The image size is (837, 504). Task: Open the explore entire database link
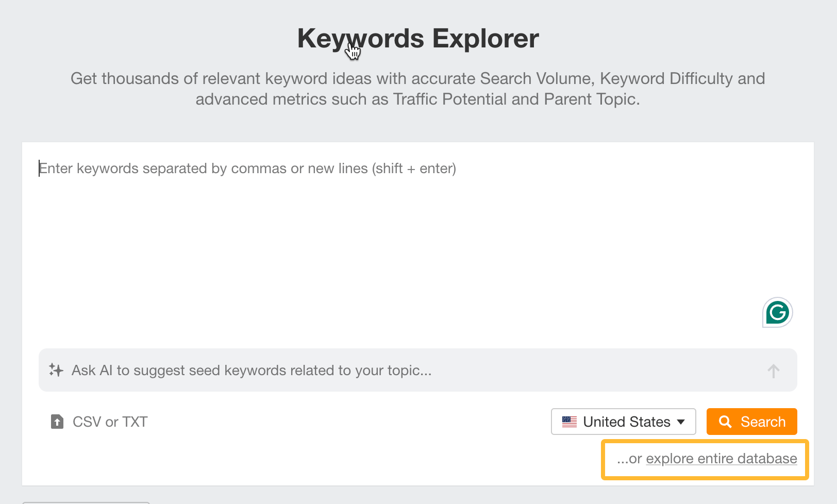point(721,459)
